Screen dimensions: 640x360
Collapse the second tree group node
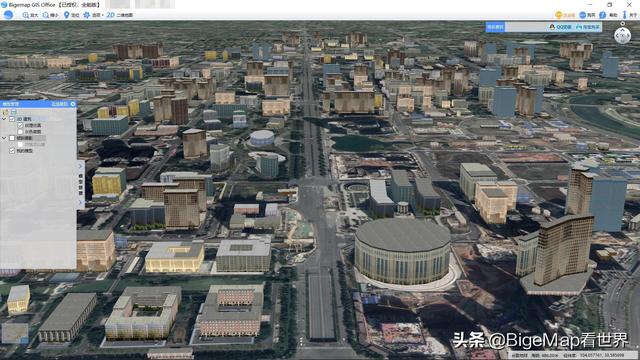pos(4,138)
